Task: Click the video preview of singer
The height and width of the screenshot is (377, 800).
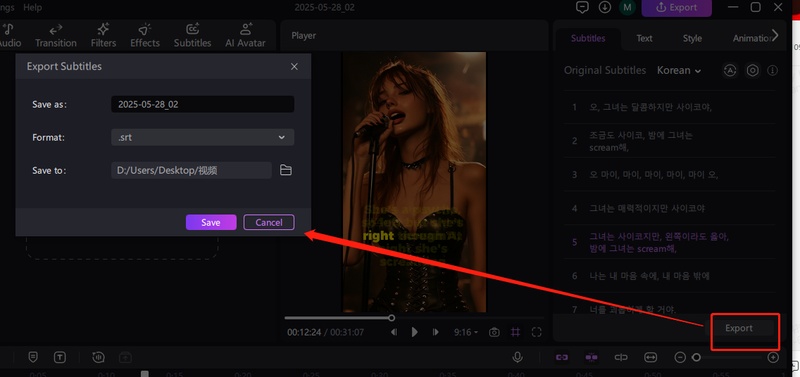Action: pyautogui.click(x=414, y=182)
